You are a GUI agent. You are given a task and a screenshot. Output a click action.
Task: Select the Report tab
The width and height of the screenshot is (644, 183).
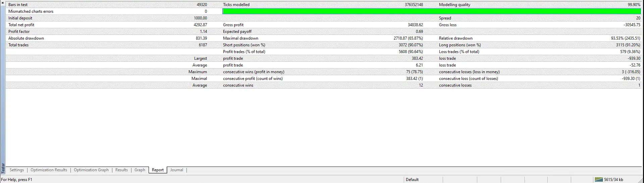158,170
